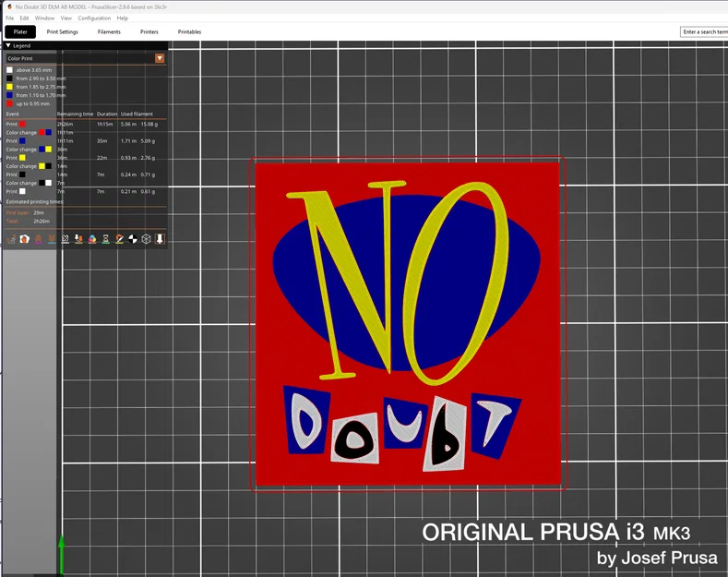728x577 pixels.
Task: Click the 'Duration' column header
Action: coord(107,114)
